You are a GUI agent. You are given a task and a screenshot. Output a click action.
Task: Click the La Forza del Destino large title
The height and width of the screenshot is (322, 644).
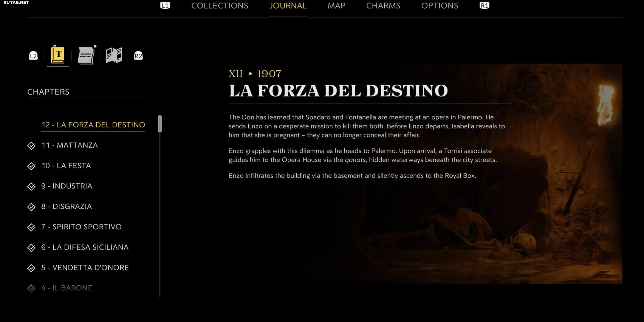[338, 91]
